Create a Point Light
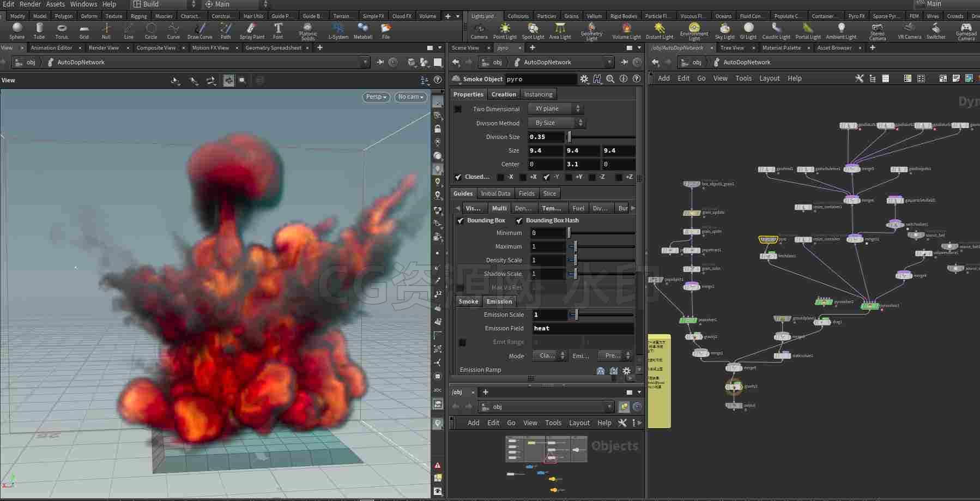The width and height of the screenshot is (980, 501). pyautogui.click(x=505, y=31)
